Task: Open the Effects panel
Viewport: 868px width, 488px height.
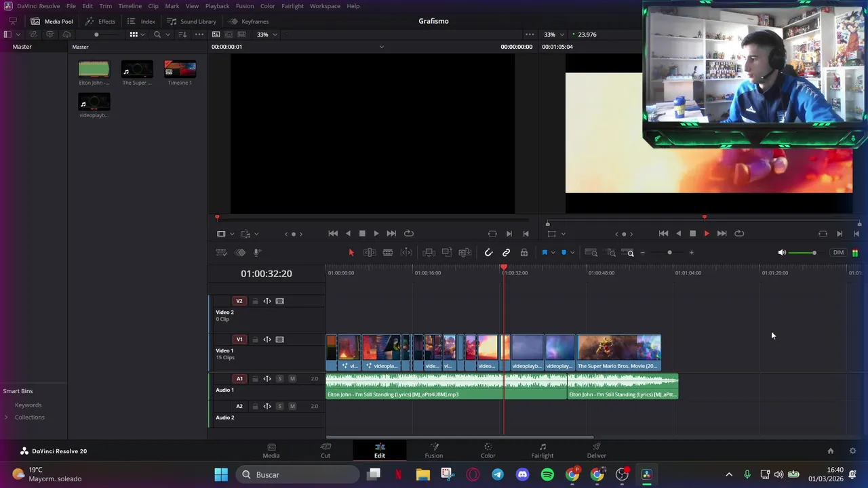Action: [100, 22]
